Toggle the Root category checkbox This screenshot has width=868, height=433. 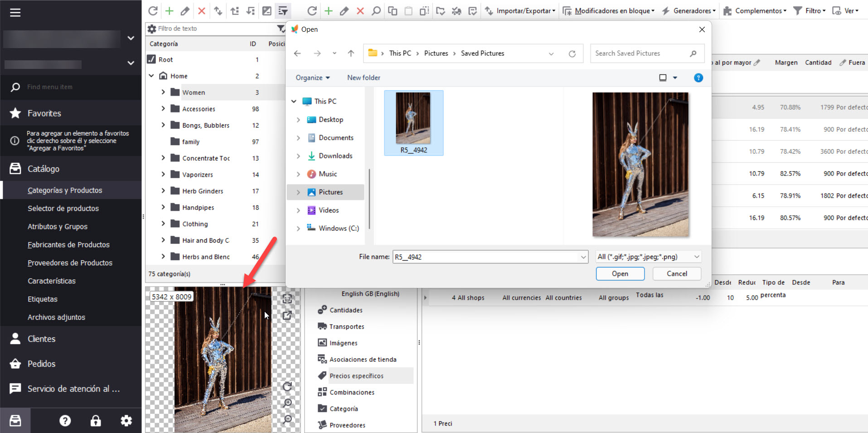coord(151,59)
